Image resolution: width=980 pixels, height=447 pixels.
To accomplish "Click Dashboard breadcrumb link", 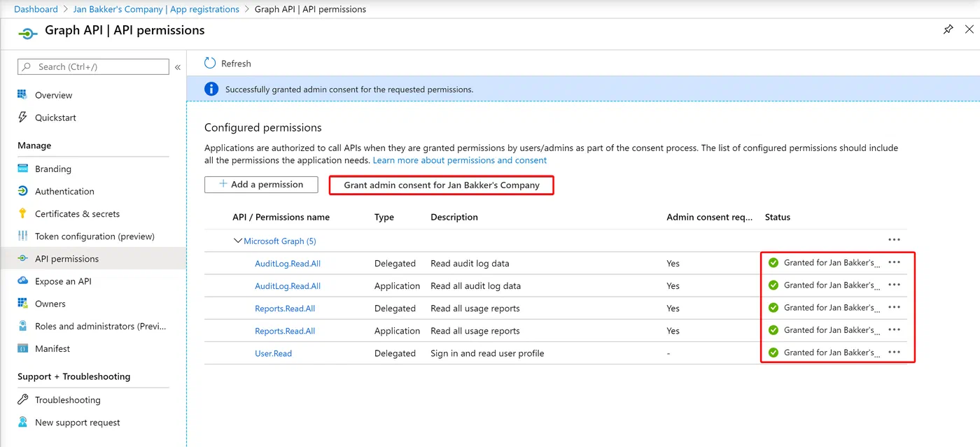I will [36, 9].
